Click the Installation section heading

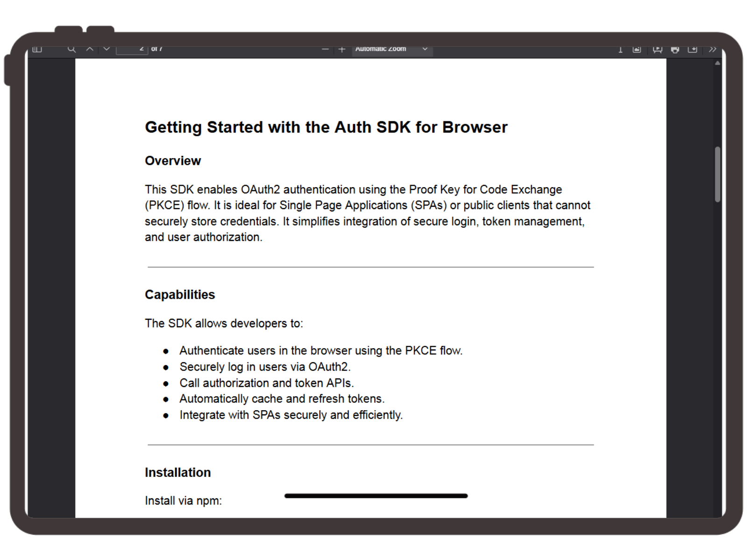177,472
